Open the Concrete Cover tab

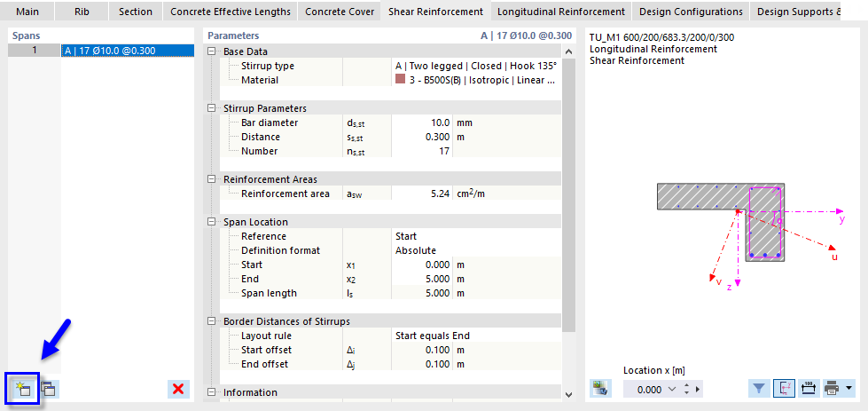tap(339, 12)
